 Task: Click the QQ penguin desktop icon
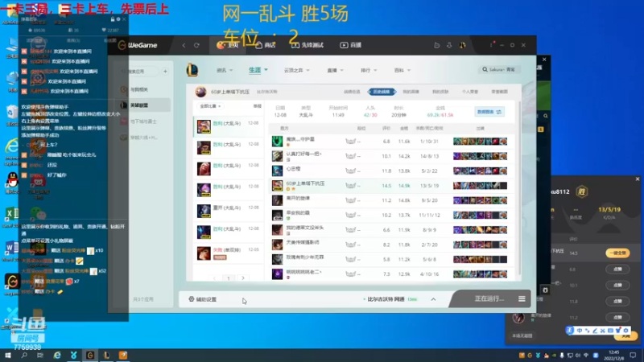pos(12,179)
